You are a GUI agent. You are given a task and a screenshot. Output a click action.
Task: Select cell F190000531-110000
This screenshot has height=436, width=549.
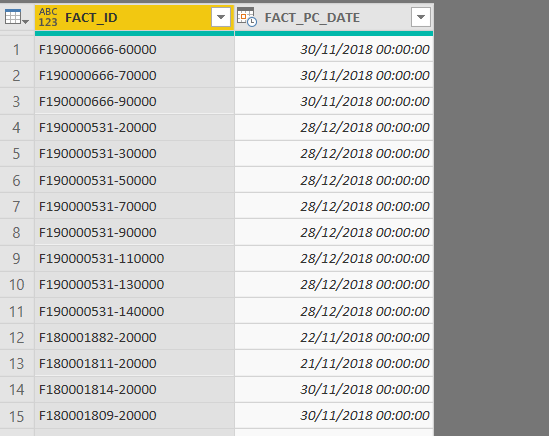pyautogui.click(x=134, y=258)
